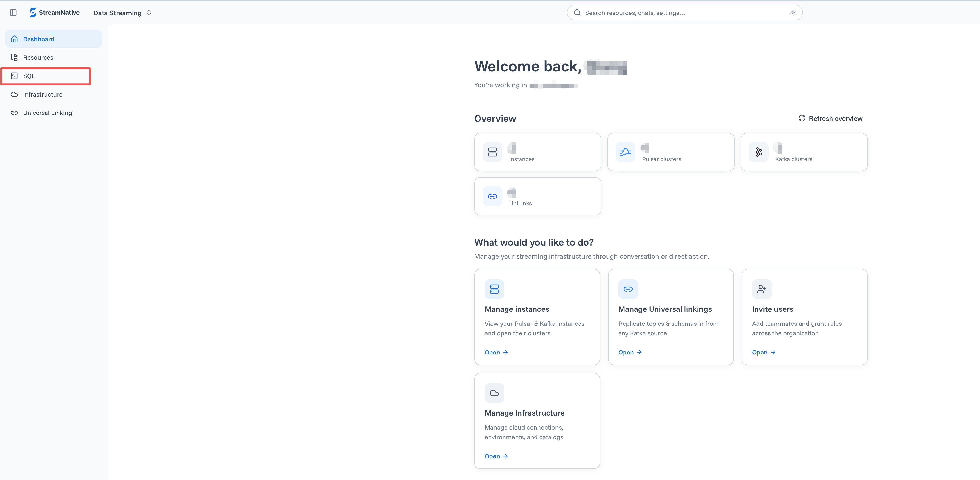980x480 pixels.
Task: Open the Invite users link
Action: pos(764,352)
